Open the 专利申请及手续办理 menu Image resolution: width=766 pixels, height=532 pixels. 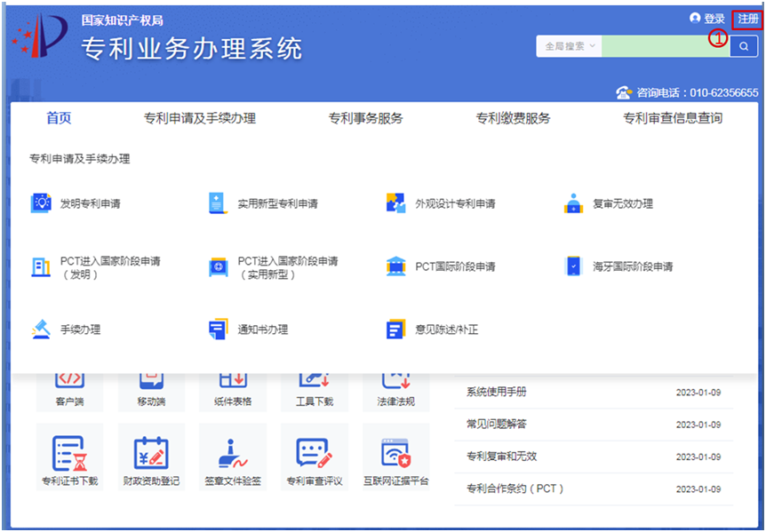(x=199, y=118)
